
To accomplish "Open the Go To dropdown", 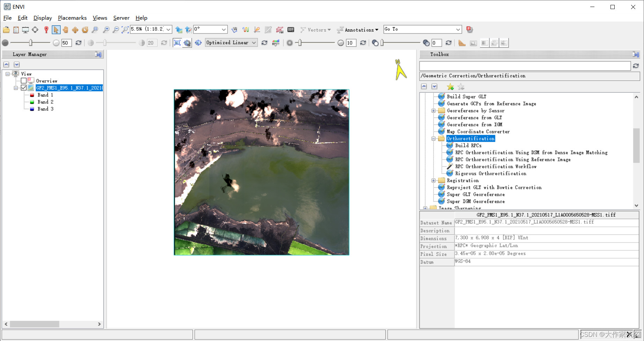I will coord(458,29).
